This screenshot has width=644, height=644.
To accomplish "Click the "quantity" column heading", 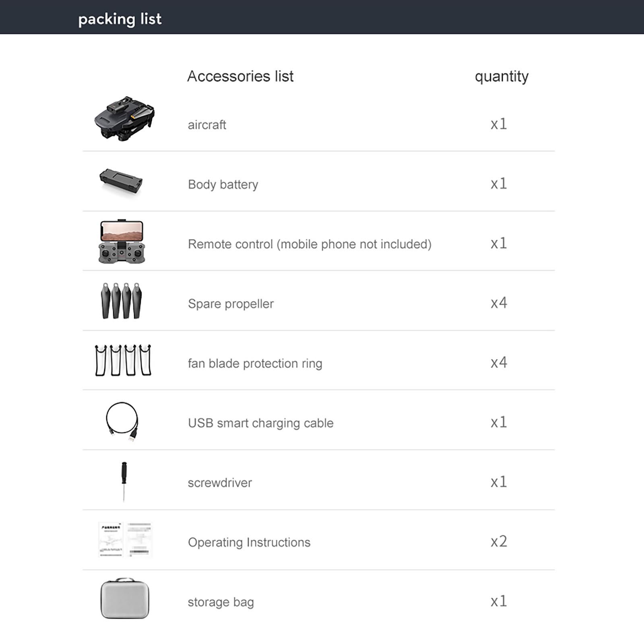I will click(502, 76).
